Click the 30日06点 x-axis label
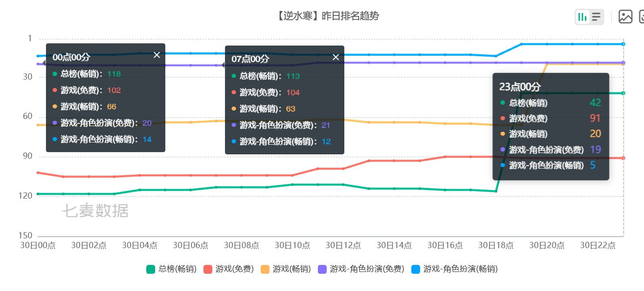Image resolution: width=644 pixels, height=291 pixels. click(x=191, y=245)
